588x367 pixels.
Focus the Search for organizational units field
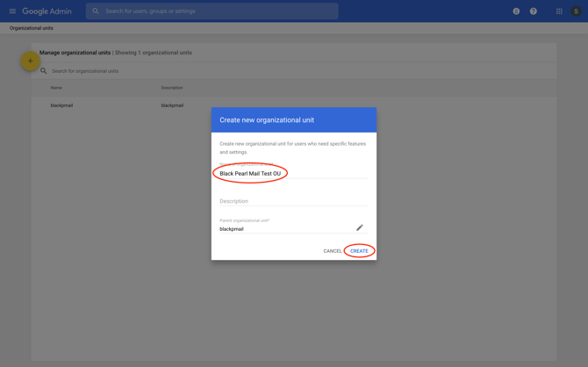click(x=85, y=71)
